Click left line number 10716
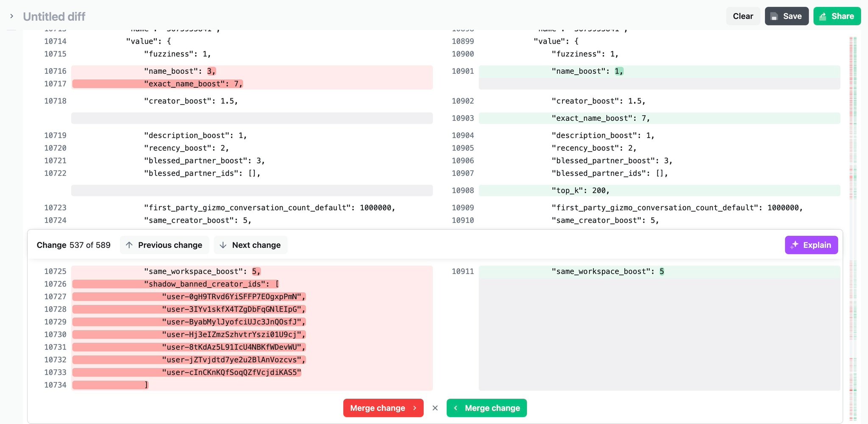 (x=55, y=71)
